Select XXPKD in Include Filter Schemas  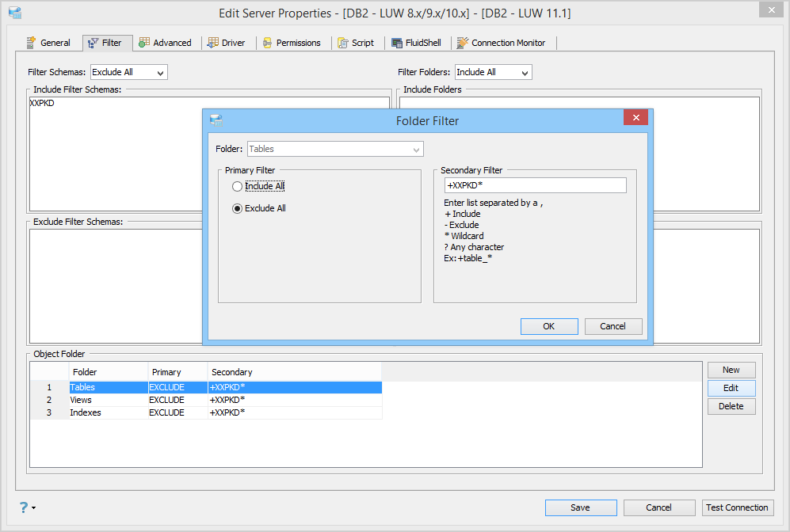(x=42, y=103)
